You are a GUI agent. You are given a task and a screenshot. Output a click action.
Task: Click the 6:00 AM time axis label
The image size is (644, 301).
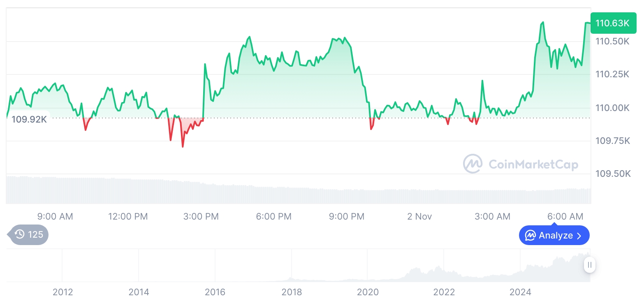pyautogui.click(x=565, y=216)
